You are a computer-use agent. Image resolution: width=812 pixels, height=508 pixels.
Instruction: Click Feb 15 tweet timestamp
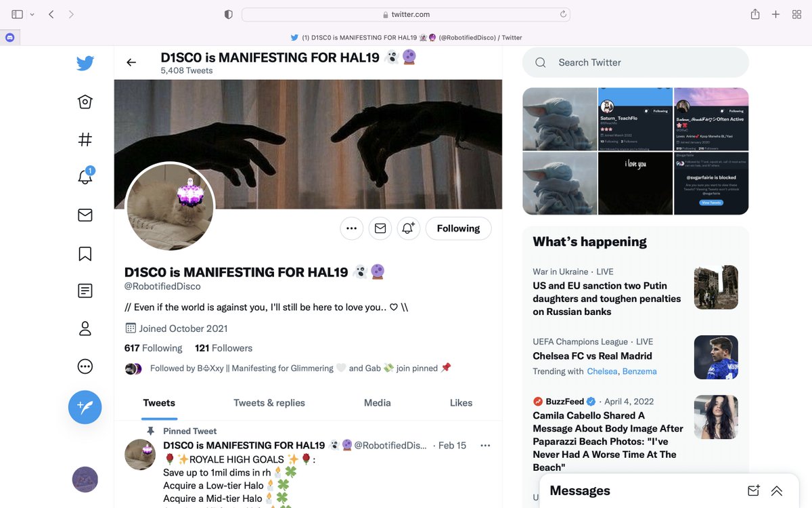(453, 446)
